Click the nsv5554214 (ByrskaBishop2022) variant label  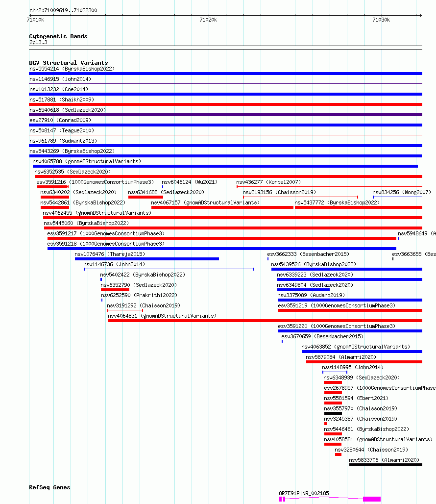[72, 69]
